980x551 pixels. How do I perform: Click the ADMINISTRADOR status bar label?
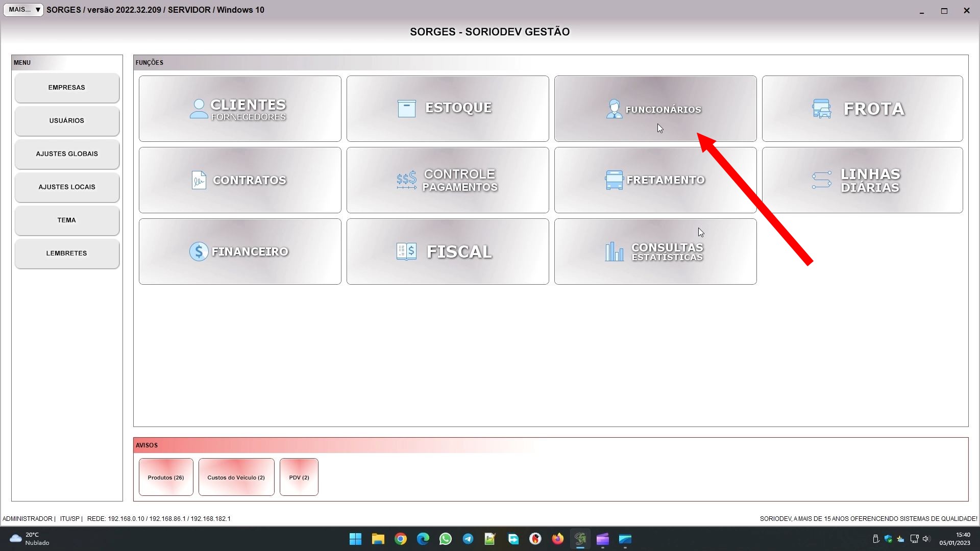(28, 518)
